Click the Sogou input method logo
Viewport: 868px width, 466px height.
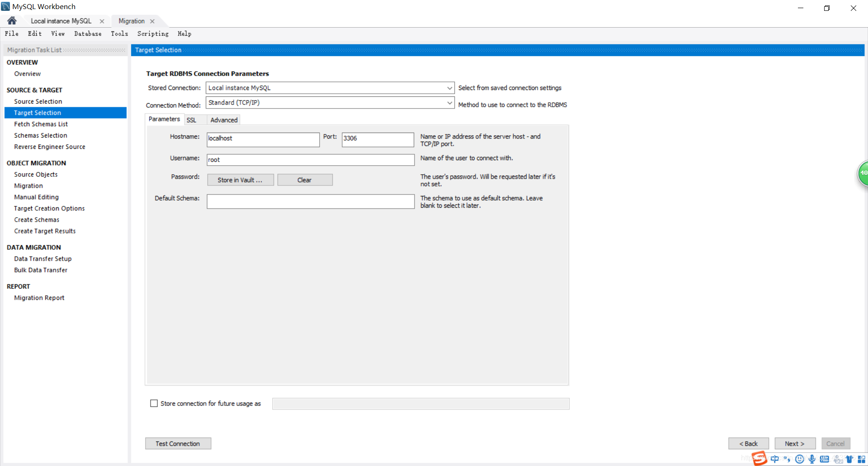coord(759,458)
